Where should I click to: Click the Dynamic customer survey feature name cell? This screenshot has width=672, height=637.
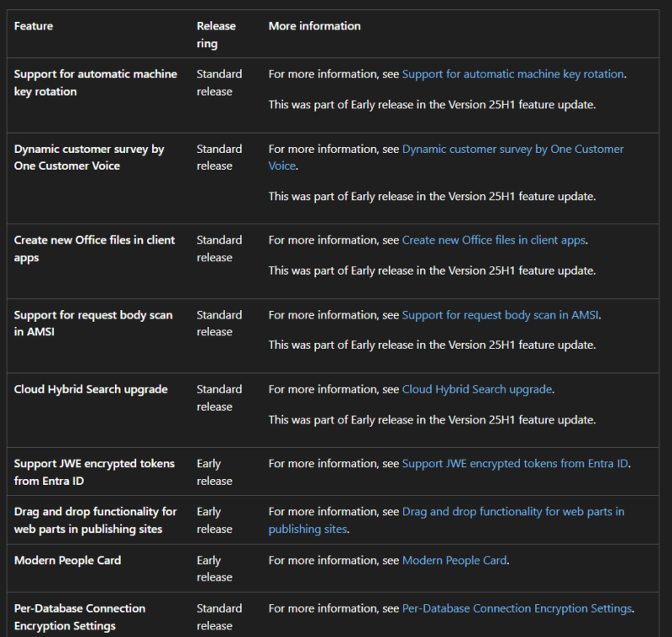point(89,157)
